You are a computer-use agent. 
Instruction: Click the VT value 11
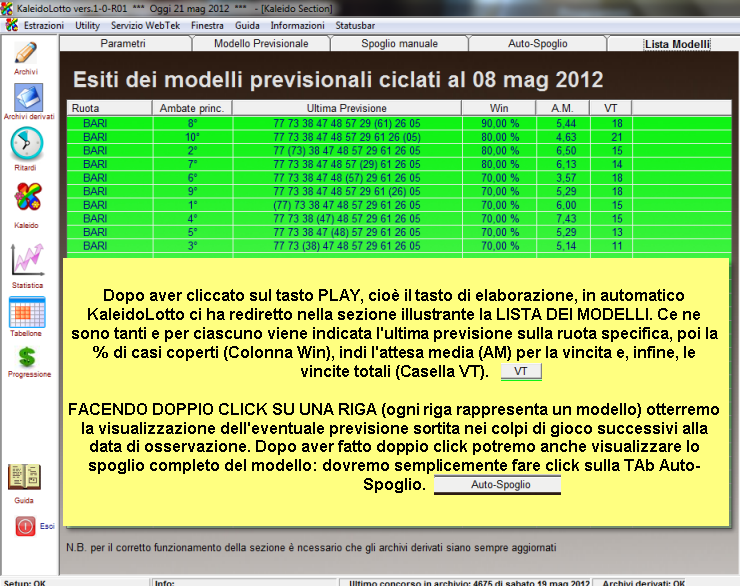point(616,246)
